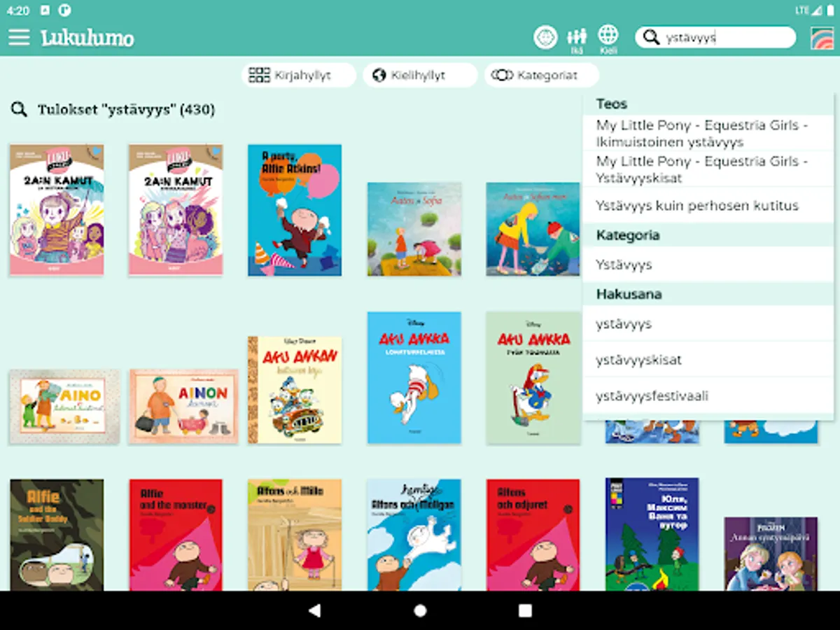Choose search term ystävyyskisat

pos(708,360)
